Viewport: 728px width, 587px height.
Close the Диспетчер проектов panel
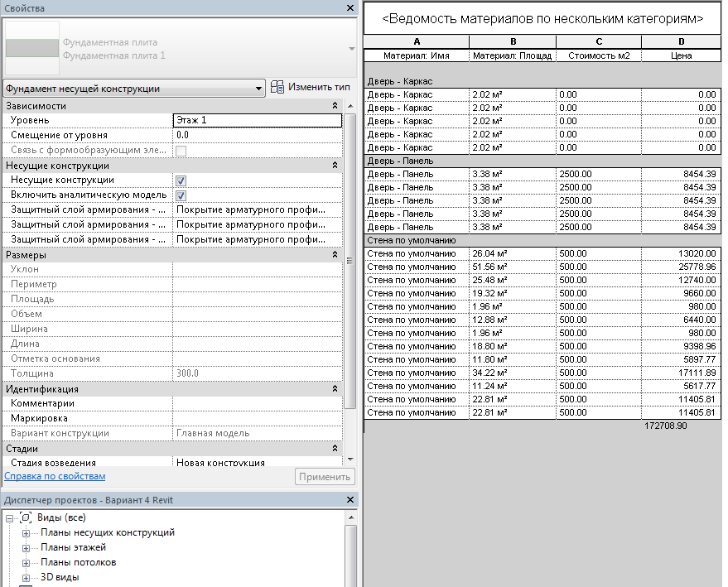[351, 499]
